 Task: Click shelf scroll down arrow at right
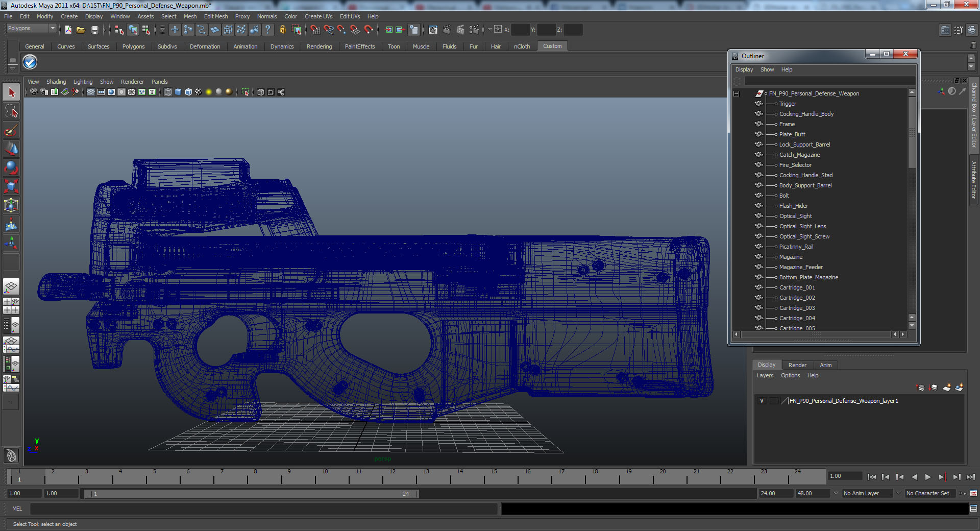click(x=971, y=67)
